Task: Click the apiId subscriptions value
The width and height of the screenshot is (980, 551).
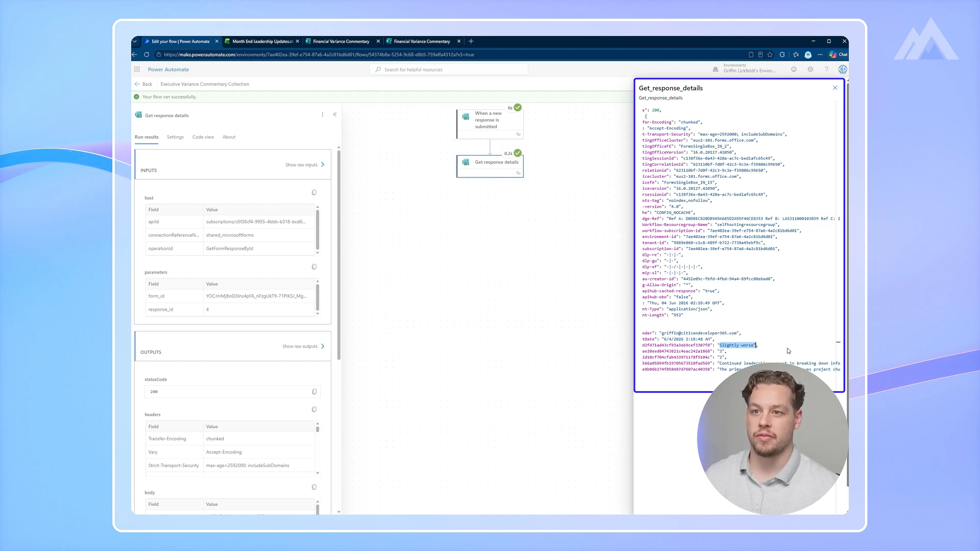Action: tap(256, 222)
